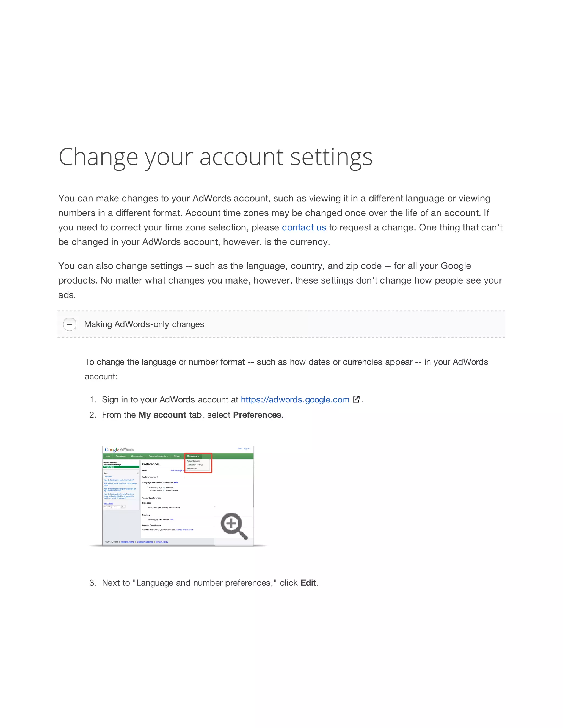
Task: Select the Home tab in the embedded screenshot
Action: click(107, 456)
